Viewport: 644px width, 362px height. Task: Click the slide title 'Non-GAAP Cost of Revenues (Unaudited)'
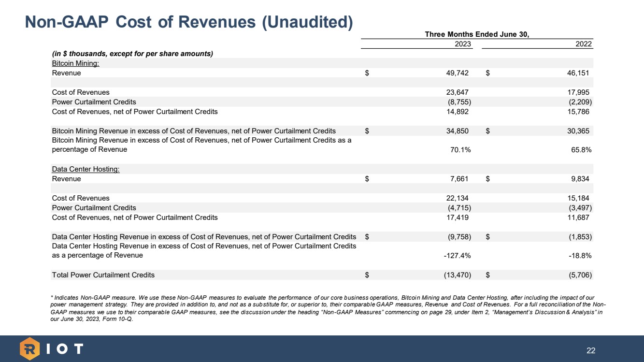pos(189,22)
